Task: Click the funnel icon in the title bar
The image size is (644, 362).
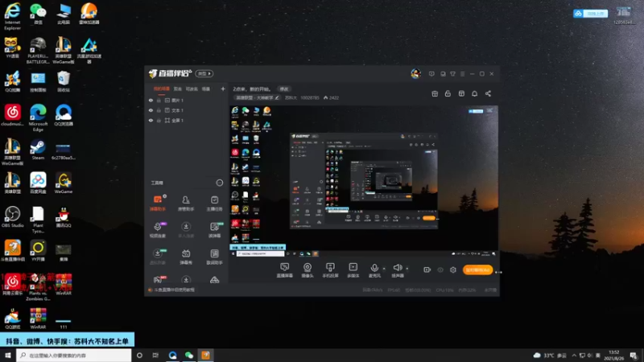Action: [x=452, y=74]
